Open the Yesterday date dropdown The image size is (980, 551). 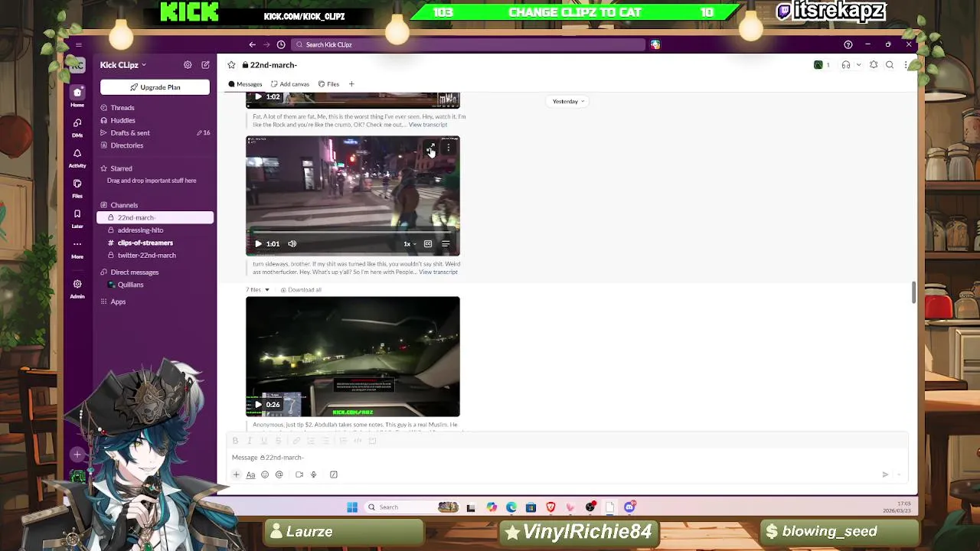568,101
